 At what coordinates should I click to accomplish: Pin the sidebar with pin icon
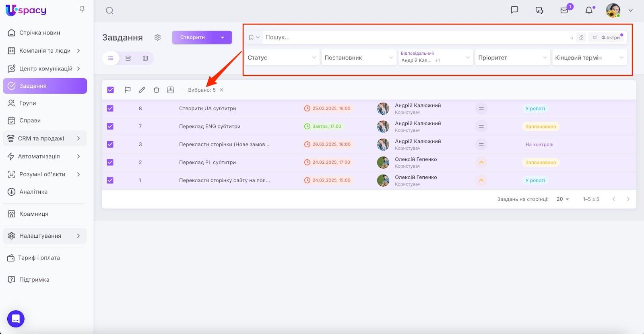pos(82,9)
